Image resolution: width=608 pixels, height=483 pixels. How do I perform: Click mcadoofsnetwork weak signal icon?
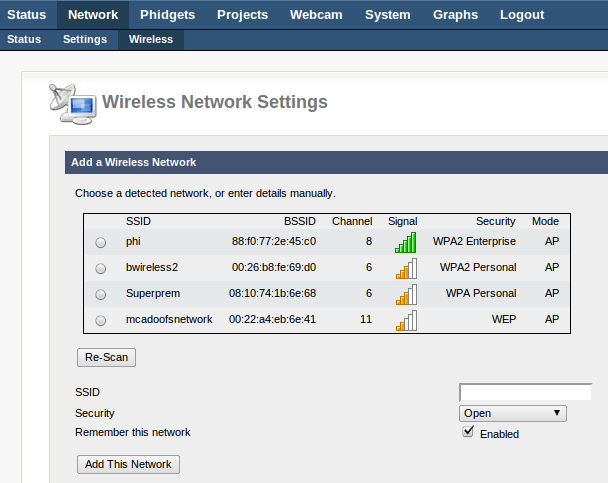pyautogui.click(x=406, y=320)
